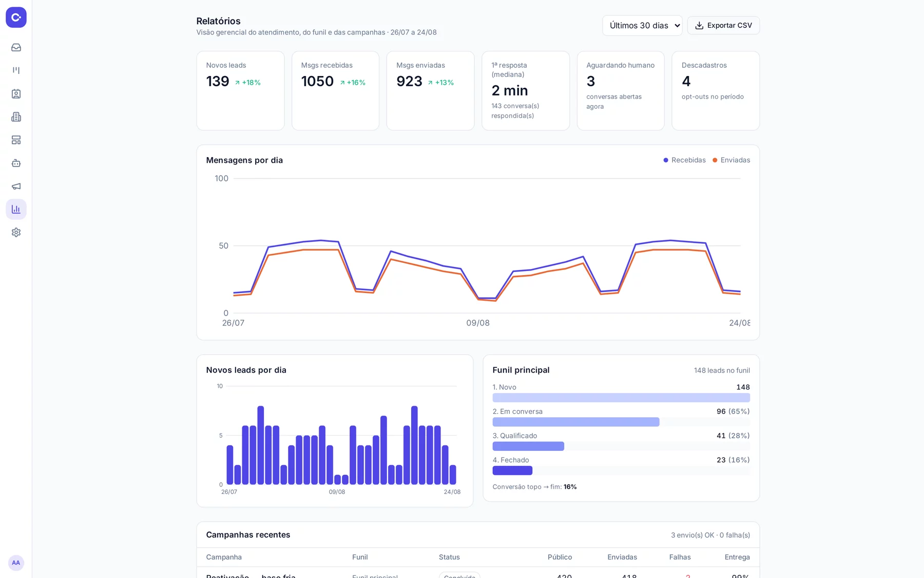Click the Relatórios page heading
This screenshot has width=924, height=578.
(x=218, y=21)
